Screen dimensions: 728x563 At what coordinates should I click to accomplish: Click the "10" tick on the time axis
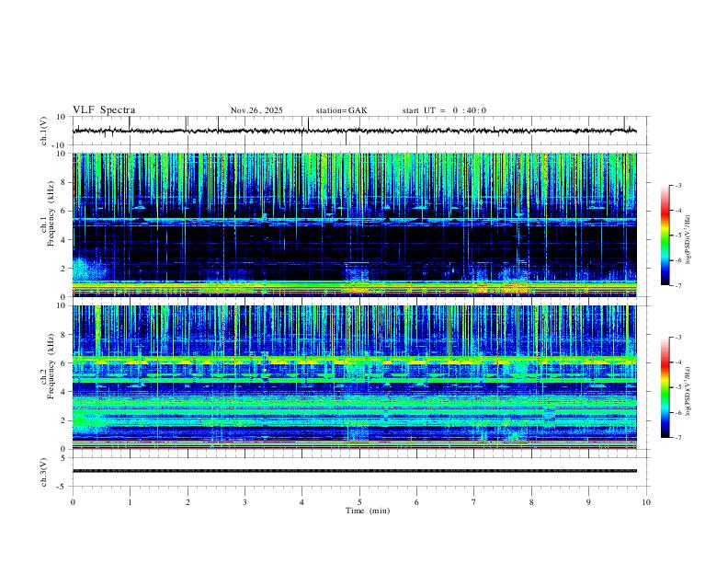pos(646,502)
